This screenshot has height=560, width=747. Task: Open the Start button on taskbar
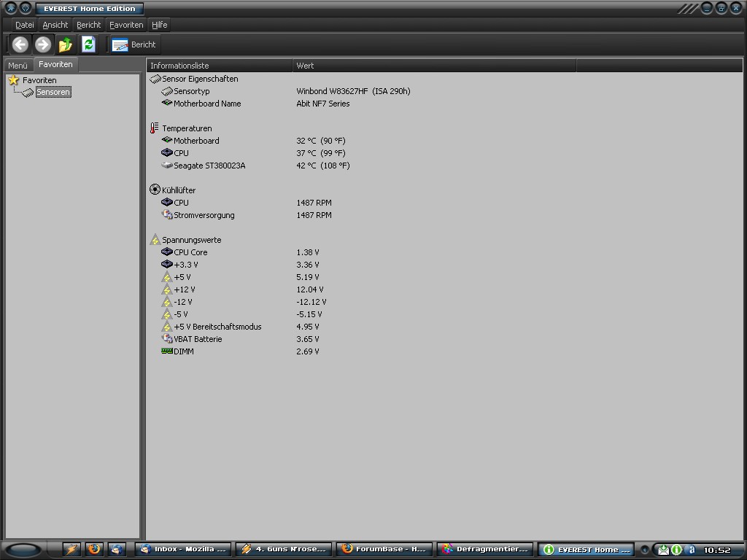pyautogui.click(x=23, y=550)
